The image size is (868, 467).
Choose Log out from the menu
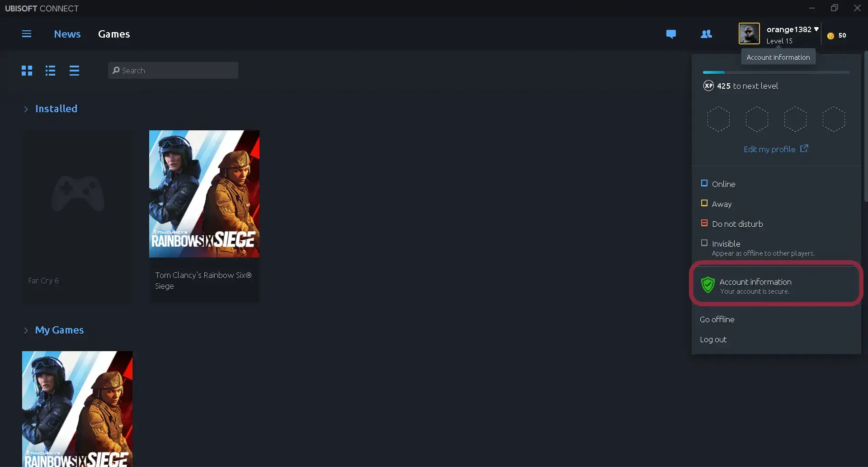(x=713, y=339)
